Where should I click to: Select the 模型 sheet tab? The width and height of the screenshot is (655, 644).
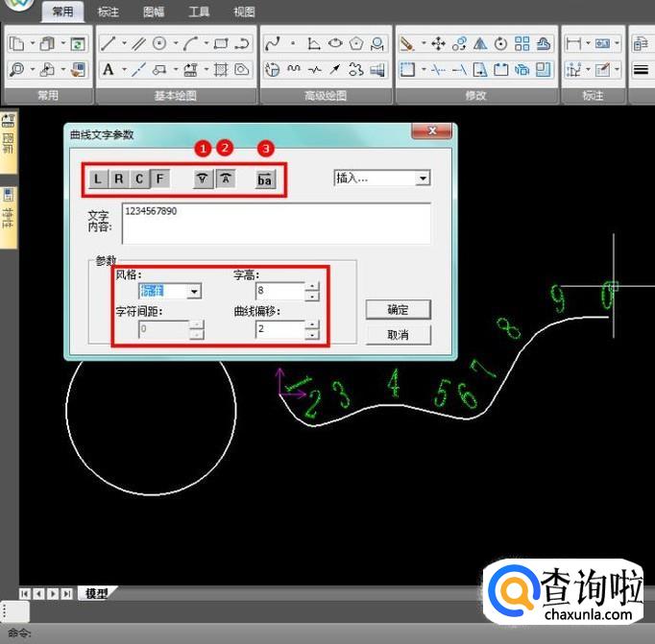96,593
